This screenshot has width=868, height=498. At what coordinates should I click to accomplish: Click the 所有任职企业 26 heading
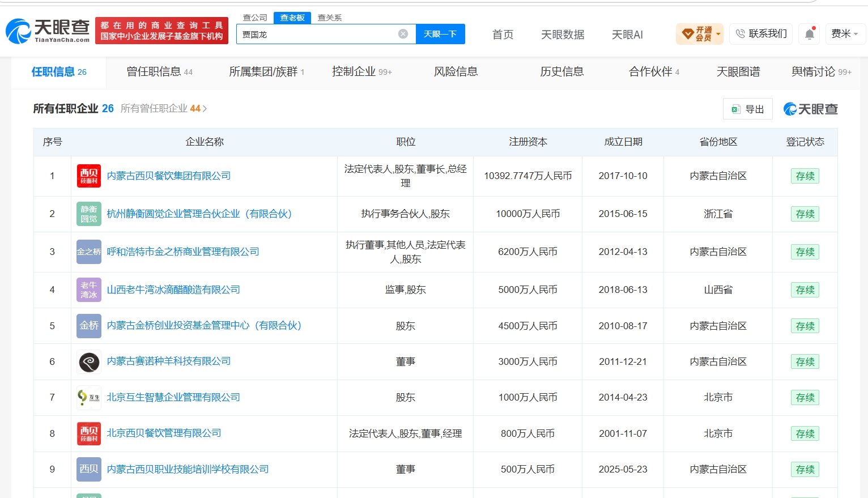click(x=74, y=108)
